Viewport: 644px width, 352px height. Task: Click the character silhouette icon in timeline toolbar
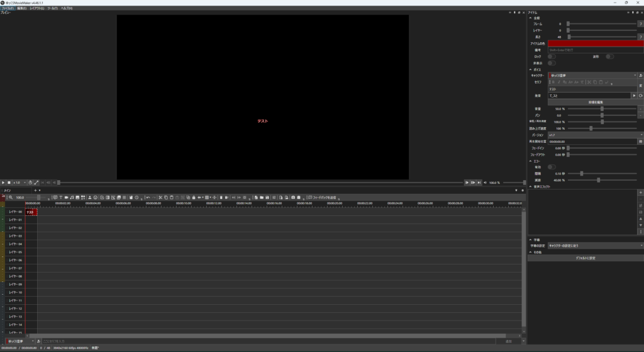(x=89, y=197)
